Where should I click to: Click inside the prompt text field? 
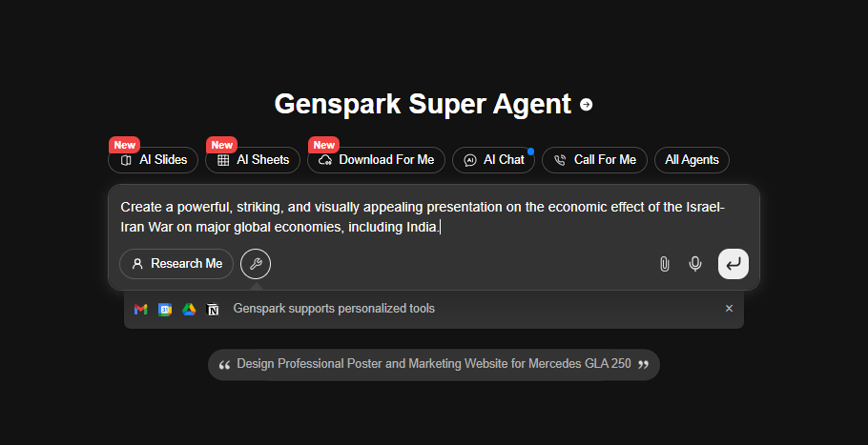tap(434, 216)
